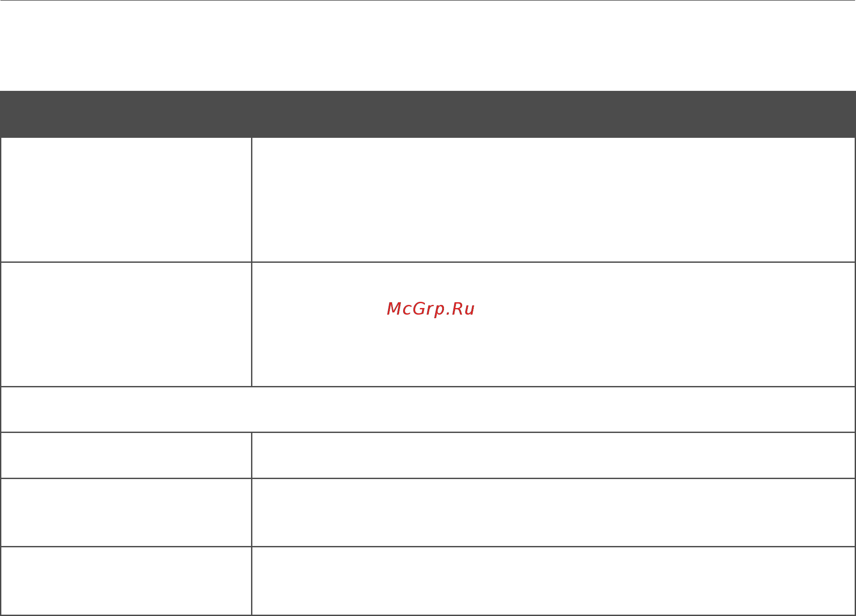Click blank space in the McGrp.Ru watermark's cell
This screenshot has height=616, width=856.
pyautogui.click(x=621, y=346)
